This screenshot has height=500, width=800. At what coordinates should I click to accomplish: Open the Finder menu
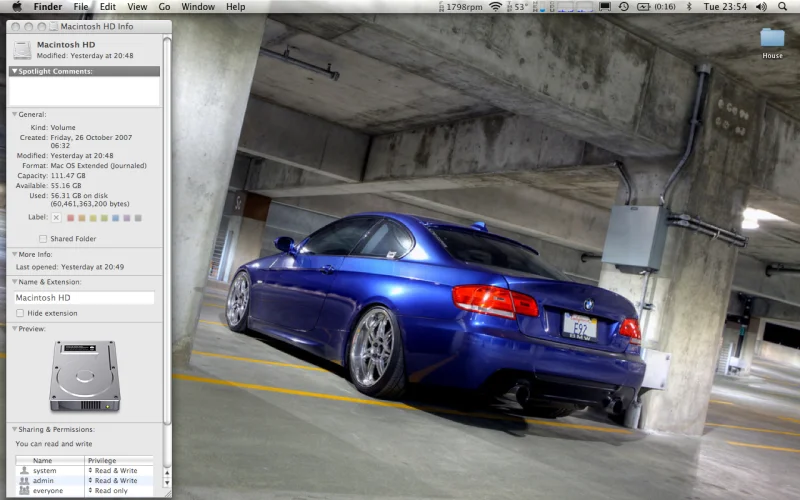pos(47,7)
